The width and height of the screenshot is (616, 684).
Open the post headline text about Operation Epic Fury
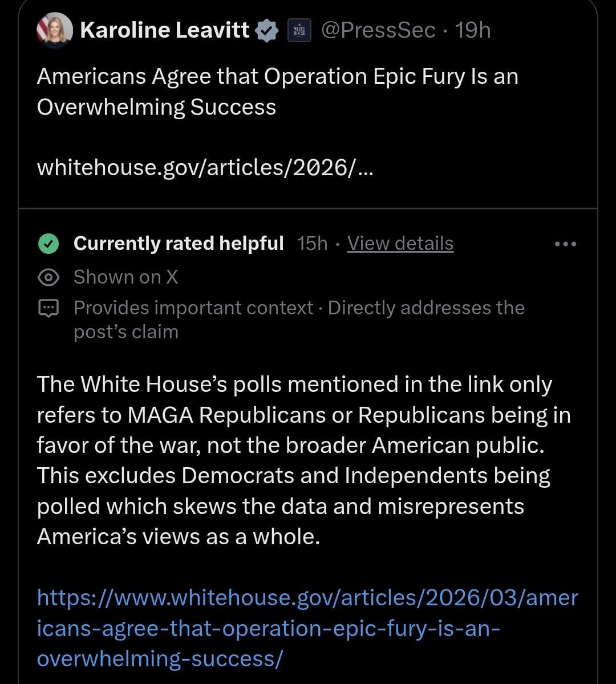point(277,91)
